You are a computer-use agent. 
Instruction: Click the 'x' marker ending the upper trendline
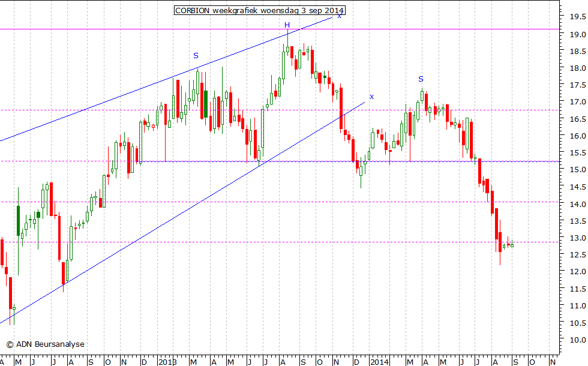(340, 16)
